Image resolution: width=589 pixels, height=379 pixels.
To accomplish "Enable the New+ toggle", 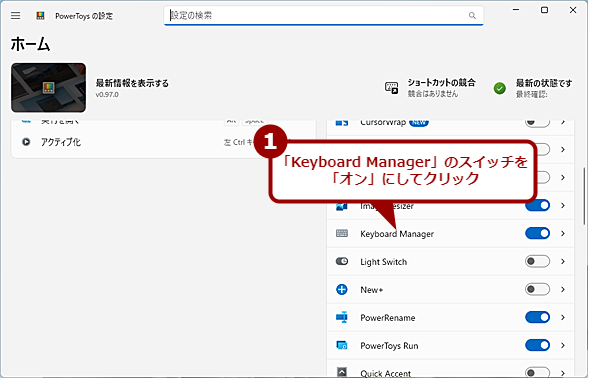I will coord(537,289).
